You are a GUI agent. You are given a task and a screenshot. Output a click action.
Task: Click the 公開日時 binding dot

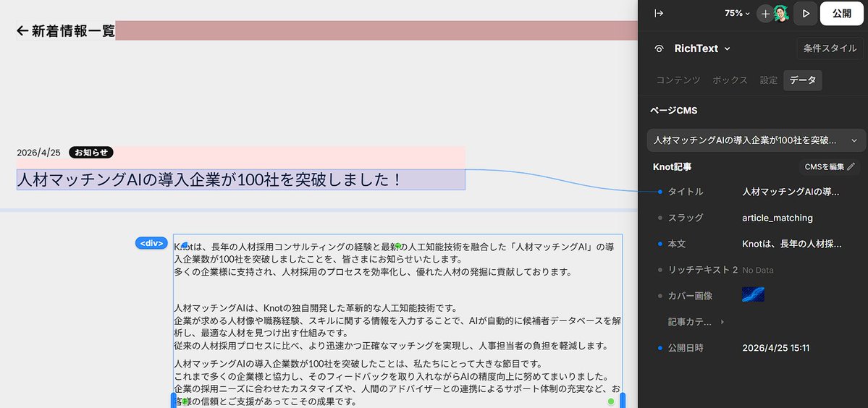(x=660, y=348)
